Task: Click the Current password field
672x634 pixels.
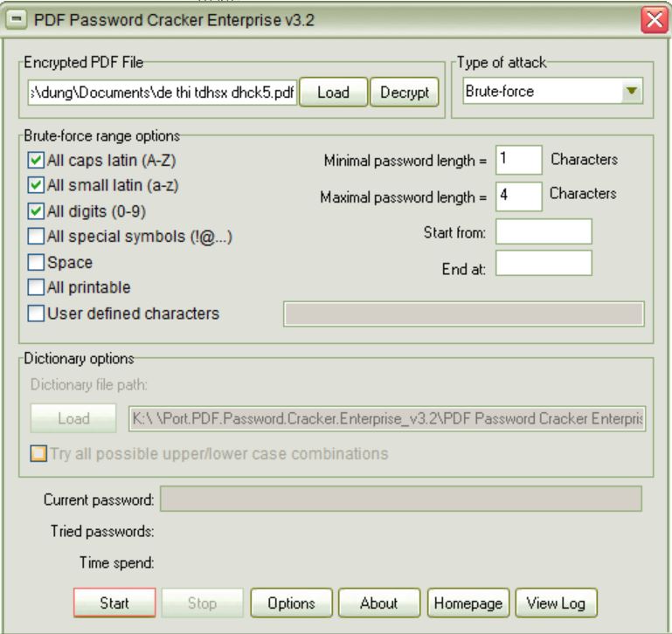Action: pyautogui.click(x=401, y=499)
